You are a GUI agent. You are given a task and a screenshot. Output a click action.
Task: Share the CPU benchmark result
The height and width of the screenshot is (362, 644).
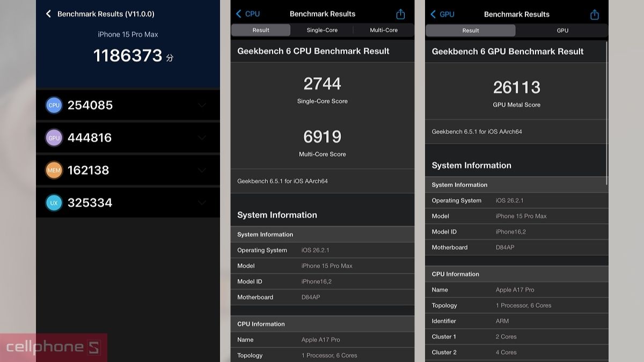point(400,14)
